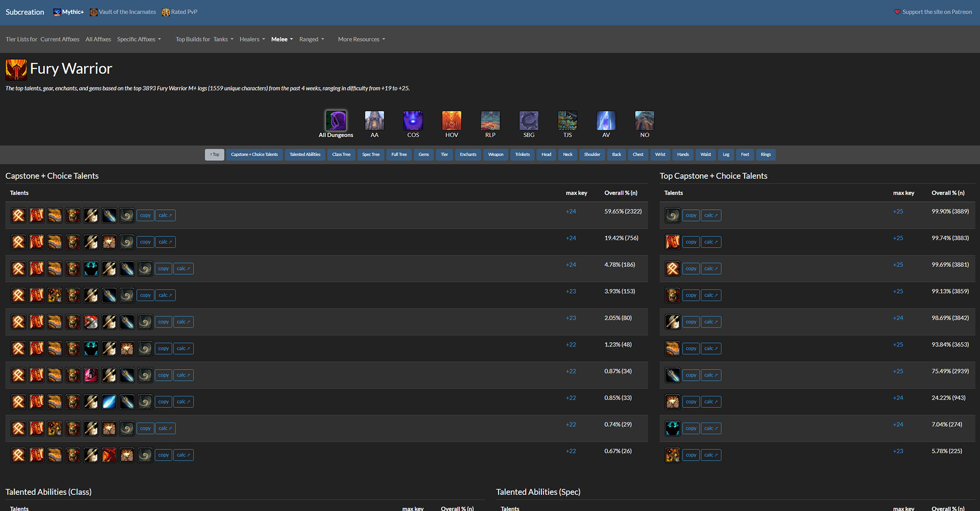
Task: Jump to Gems section tab
Action: tap(424, 155)
